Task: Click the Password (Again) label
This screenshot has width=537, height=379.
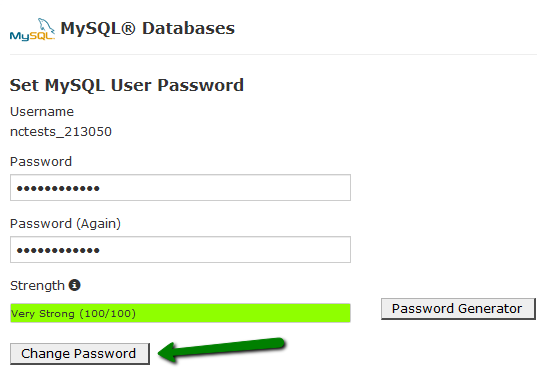Action: click(65, 224)
